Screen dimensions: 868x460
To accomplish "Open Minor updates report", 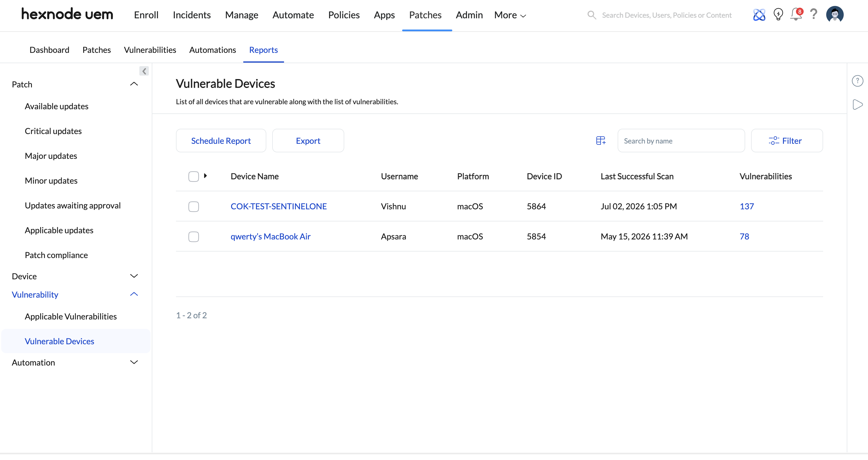I will [x=51, y=181].
